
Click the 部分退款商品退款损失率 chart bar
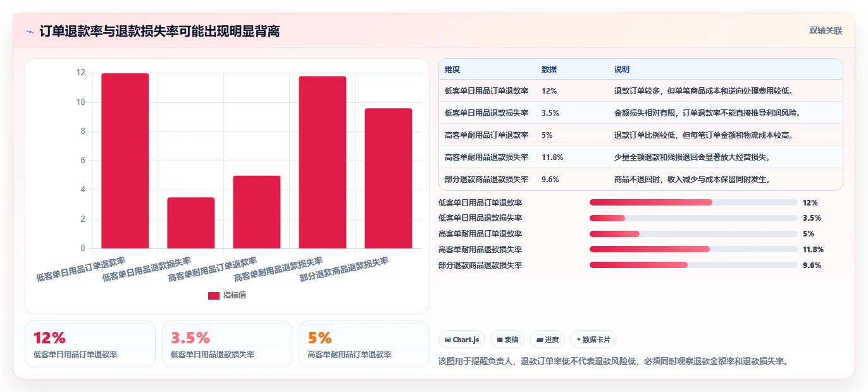388,178
